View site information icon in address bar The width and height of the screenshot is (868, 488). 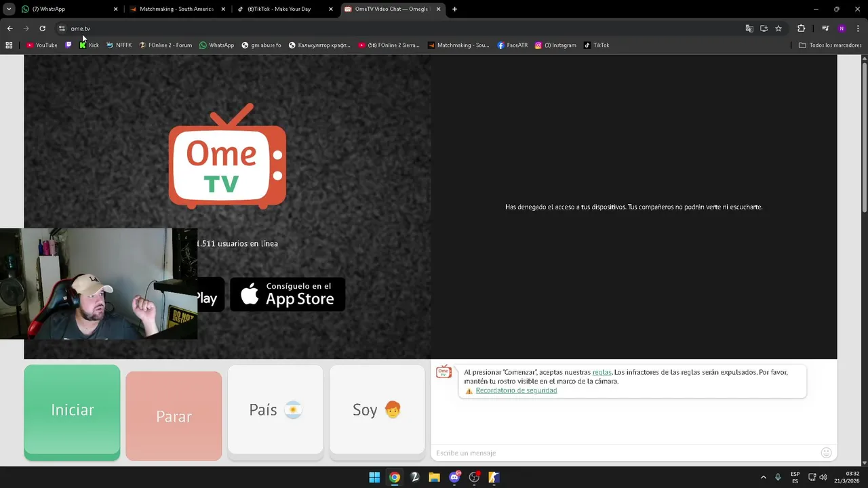62,28
